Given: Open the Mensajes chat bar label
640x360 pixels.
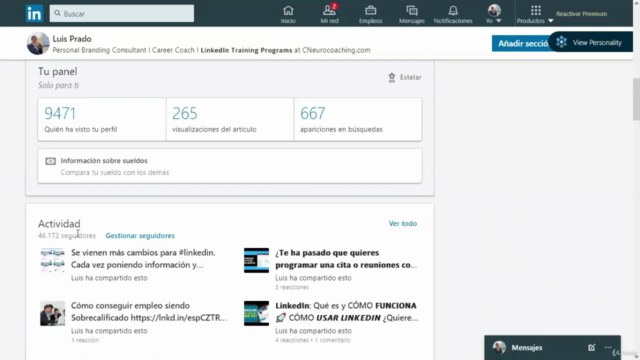Looking at the screenshot, I should (527, 347).
